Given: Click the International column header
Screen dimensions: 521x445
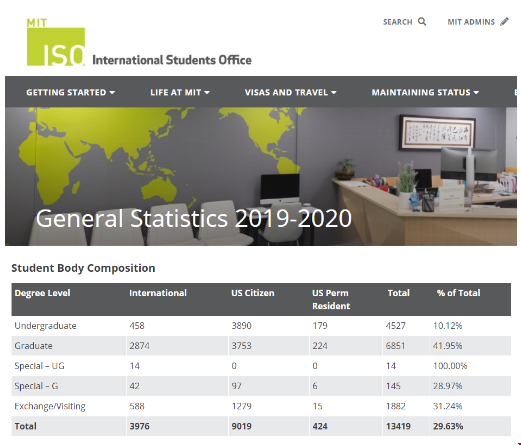Looking at the screenshot, I should [x=158, y=293].
